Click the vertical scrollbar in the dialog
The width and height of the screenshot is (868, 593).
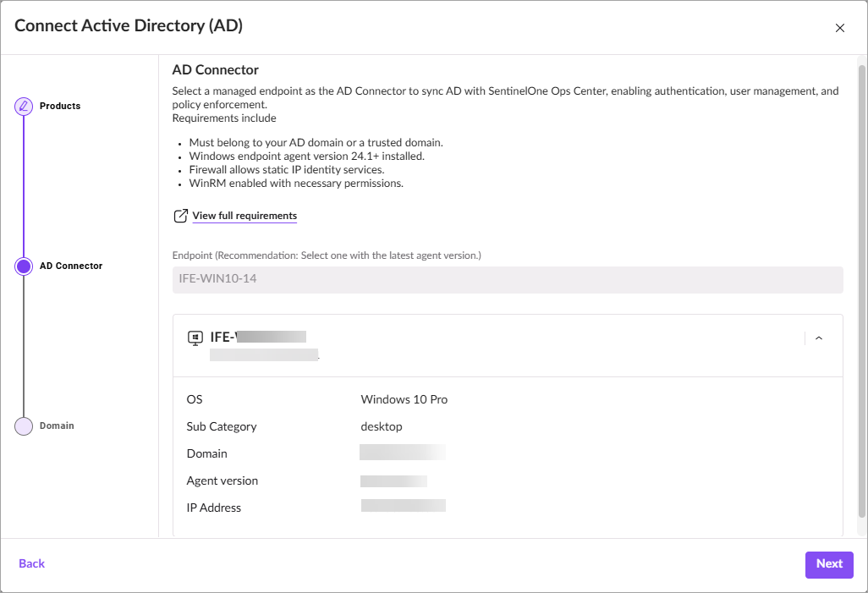tap(862, 288)
